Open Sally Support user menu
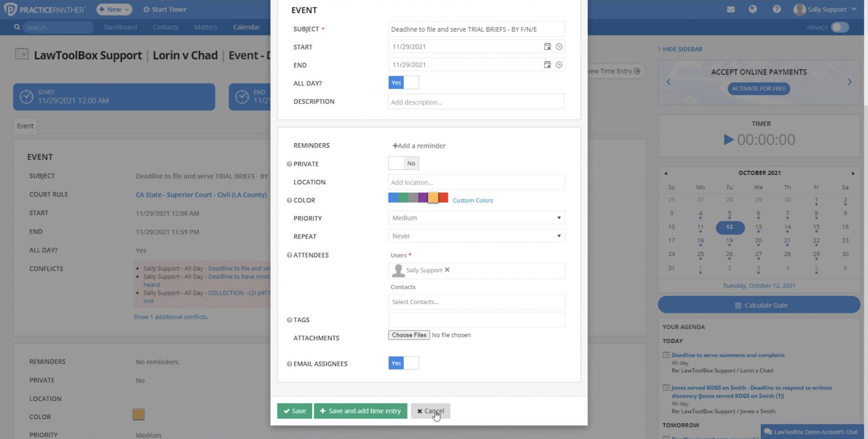This screenshot has width=868, height=439. (x=825, y=9)
